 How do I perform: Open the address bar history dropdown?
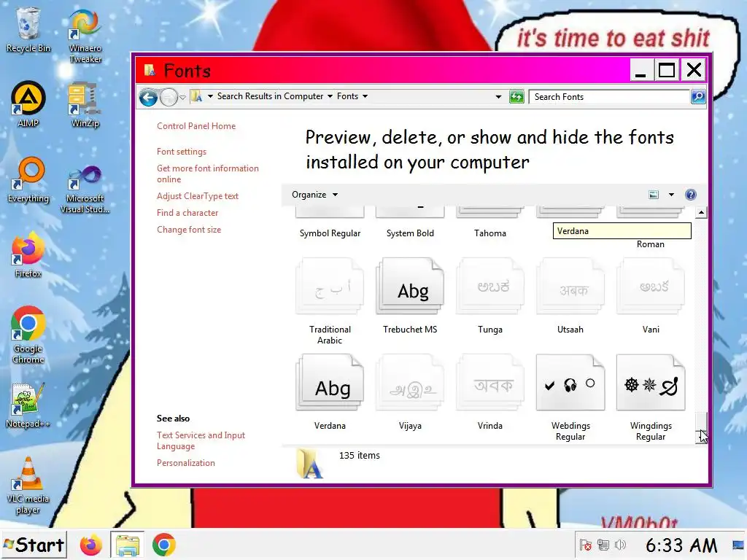click(x=498, y=97)
